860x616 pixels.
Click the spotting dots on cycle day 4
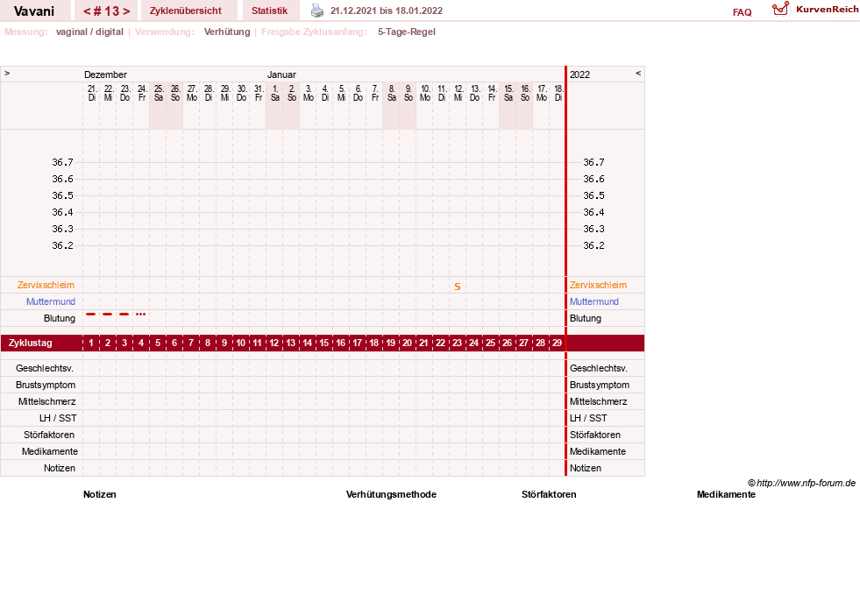(140, 314)
